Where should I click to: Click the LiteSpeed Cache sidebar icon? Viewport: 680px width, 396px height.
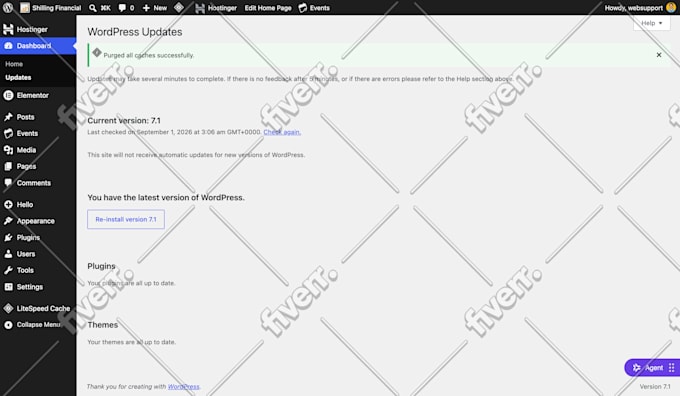click(8, 308)
